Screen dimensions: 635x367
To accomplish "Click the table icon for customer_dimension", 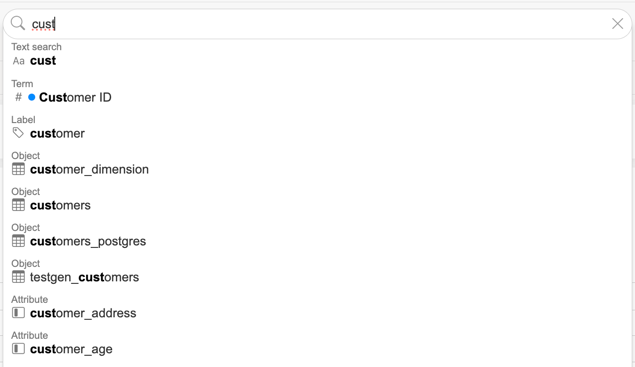I will (18, 169).
